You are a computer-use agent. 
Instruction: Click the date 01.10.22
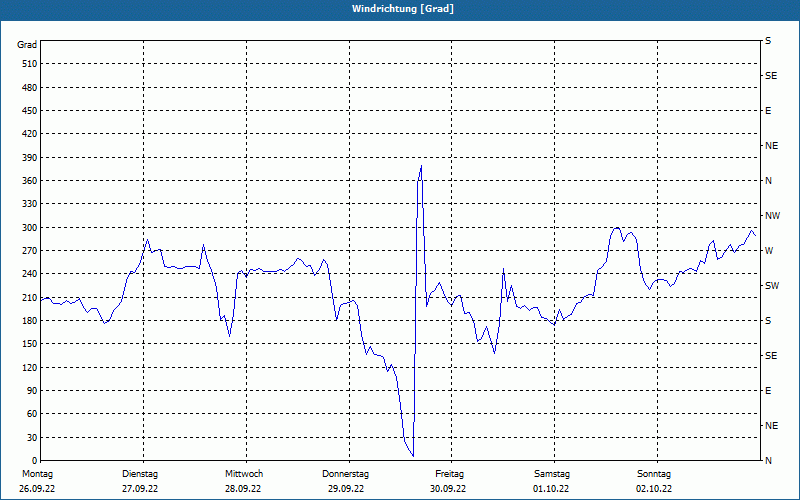(x=551, y=489)
